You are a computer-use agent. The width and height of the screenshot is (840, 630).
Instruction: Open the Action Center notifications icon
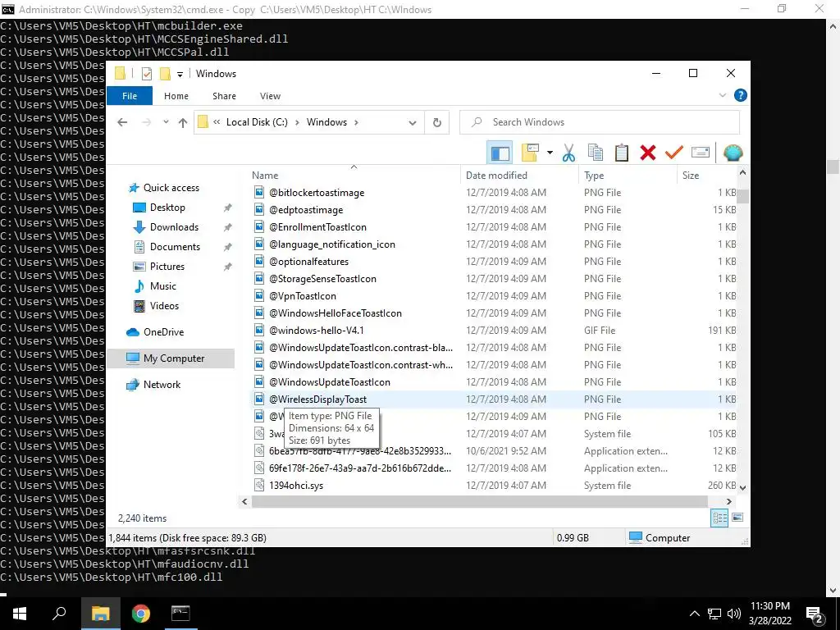[x=815, y=614]
